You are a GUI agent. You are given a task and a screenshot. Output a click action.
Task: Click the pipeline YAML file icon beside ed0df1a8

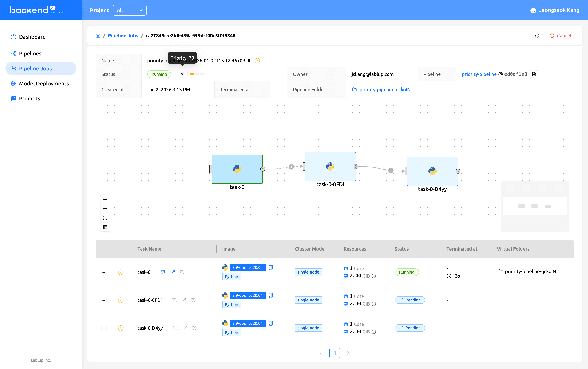[534, 74]
